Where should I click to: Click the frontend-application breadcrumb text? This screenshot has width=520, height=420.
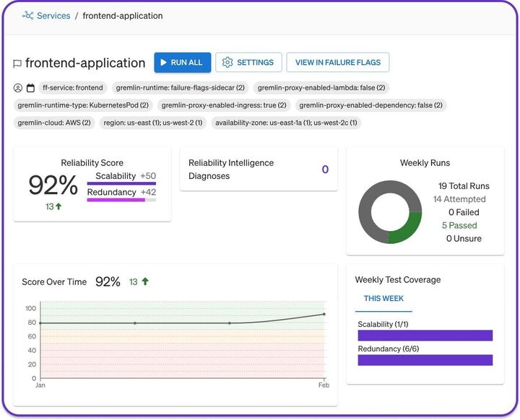pyautogui.click(x=123, y=16)
